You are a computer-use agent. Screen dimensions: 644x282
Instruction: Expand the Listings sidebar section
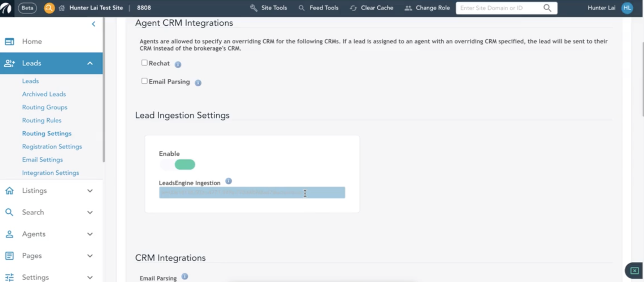pyautogui.click(x=90, y=191)
